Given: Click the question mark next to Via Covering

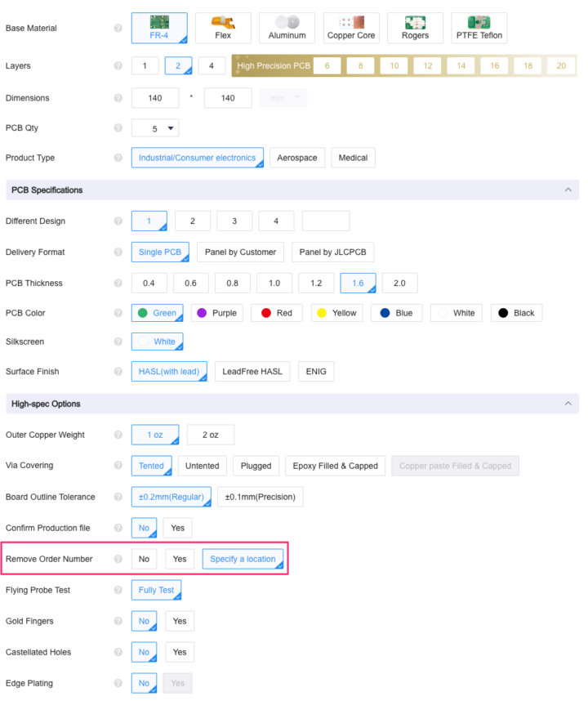Looking at the screenshot, I should click(118, 466).
